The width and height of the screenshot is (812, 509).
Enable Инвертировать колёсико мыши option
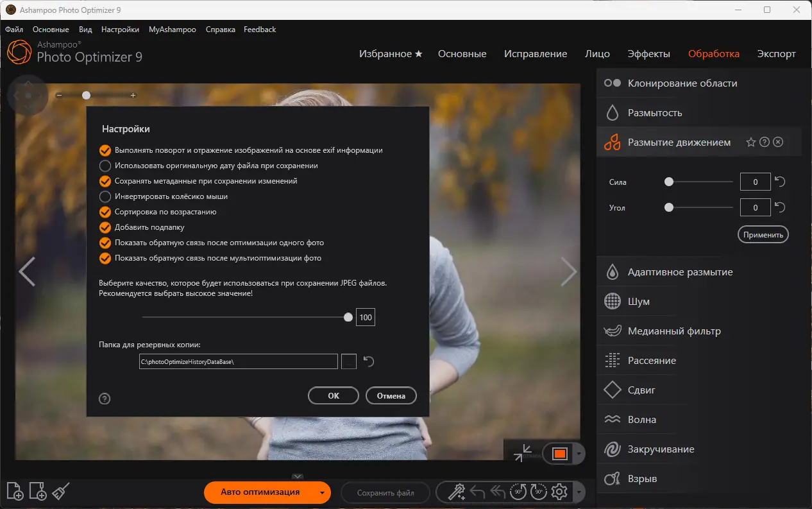pos(105,196)
